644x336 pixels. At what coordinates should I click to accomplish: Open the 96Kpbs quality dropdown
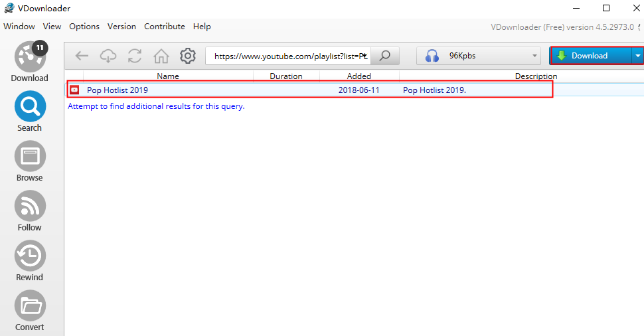479,56
